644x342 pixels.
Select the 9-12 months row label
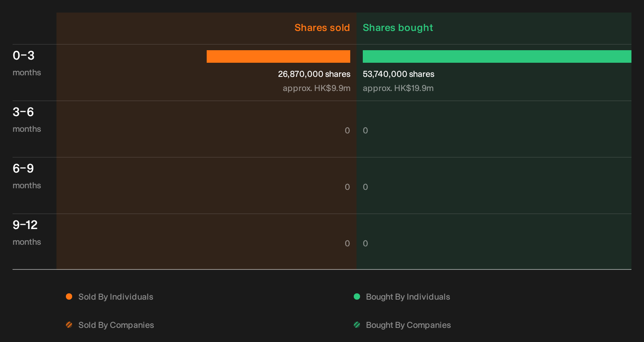tap(27, 233)
